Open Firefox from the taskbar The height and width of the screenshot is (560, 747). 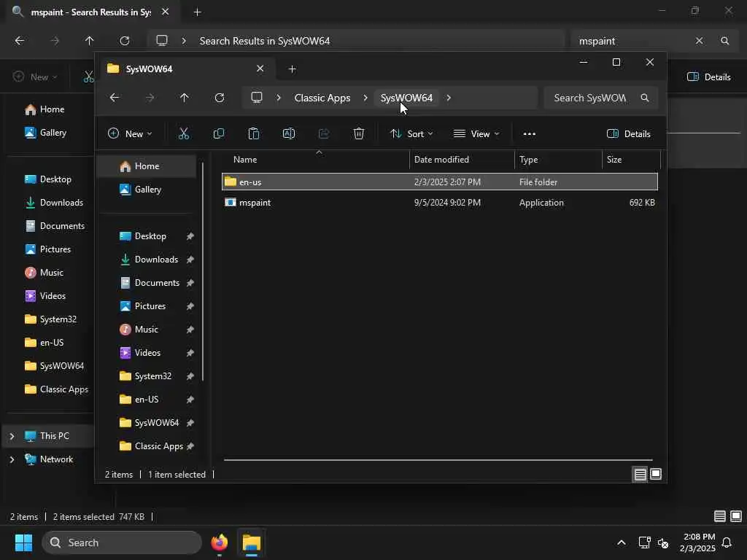click(219, 542)
